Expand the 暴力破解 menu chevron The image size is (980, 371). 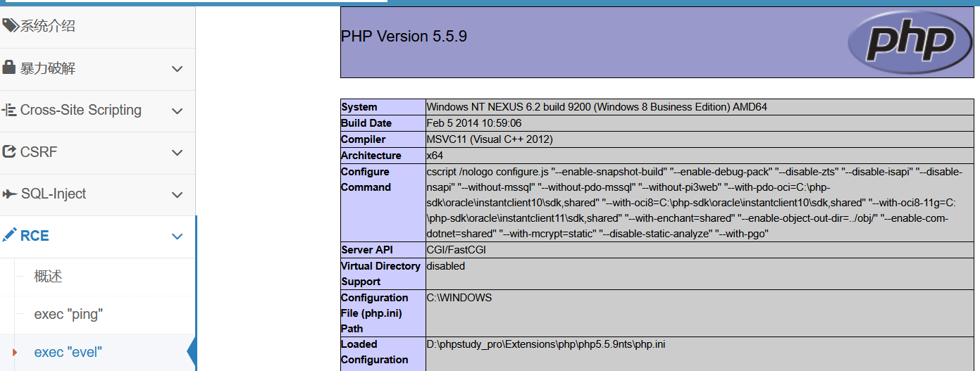(x=177, y=69)
